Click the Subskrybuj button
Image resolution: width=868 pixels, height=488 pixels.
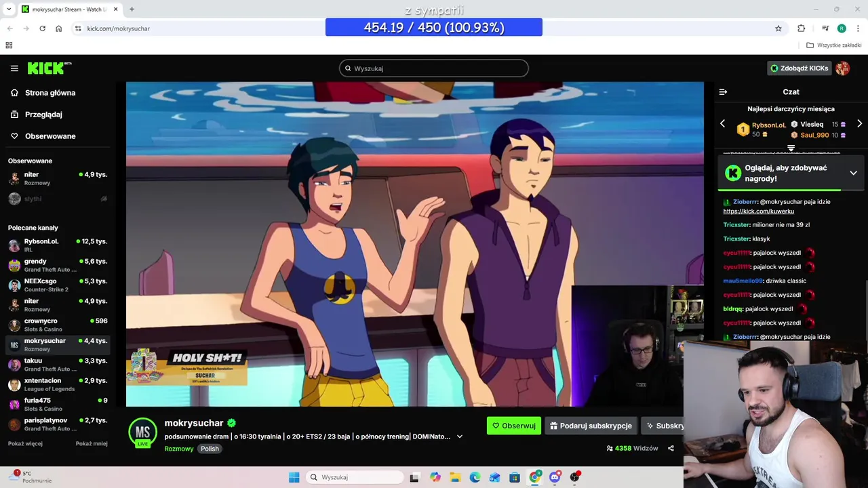click(663, 426)
